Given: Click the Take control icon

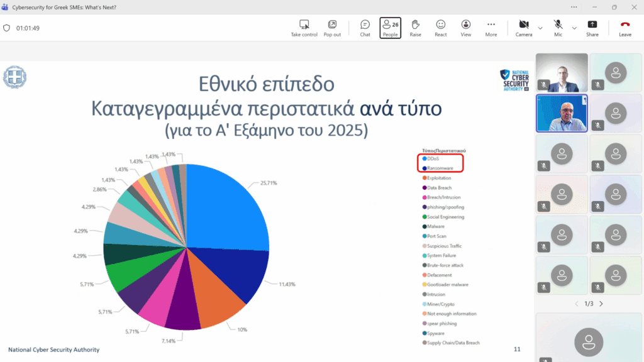Looking at the screenshot, I should pos(304,25).
